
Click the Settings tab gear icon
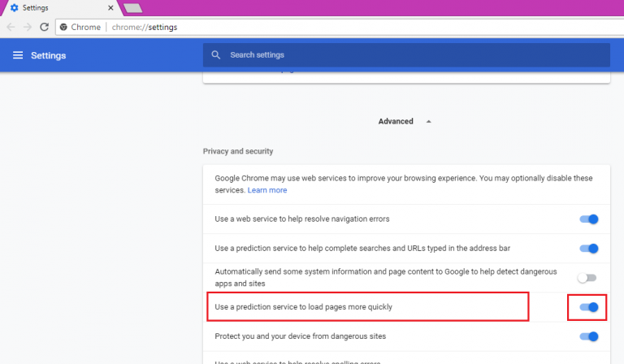[x=15, y=8]
